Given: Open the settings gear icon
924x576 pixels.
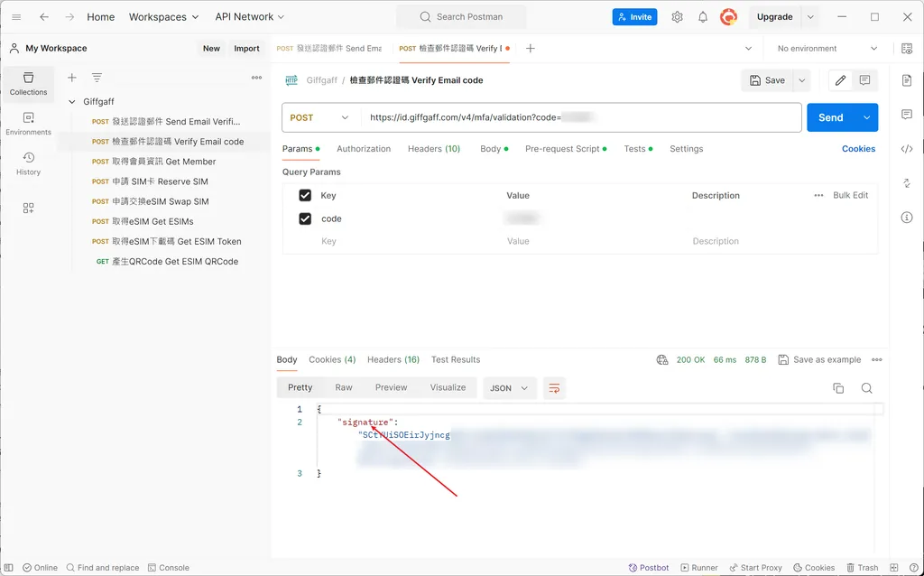Looking at the screenshot, I should (677, 17).
